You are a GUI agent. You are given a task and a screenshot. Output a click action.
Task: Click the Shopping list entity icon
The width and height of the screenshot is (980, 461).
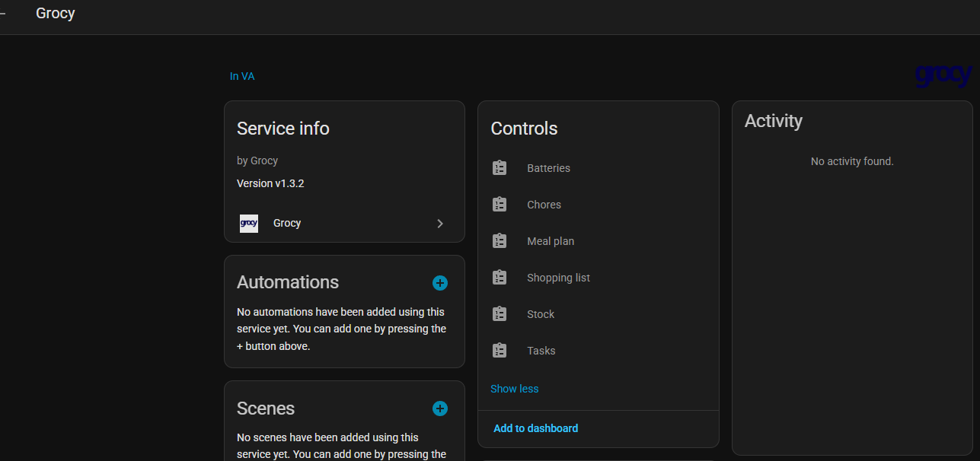pyautogui.click(x=500, y=278)
